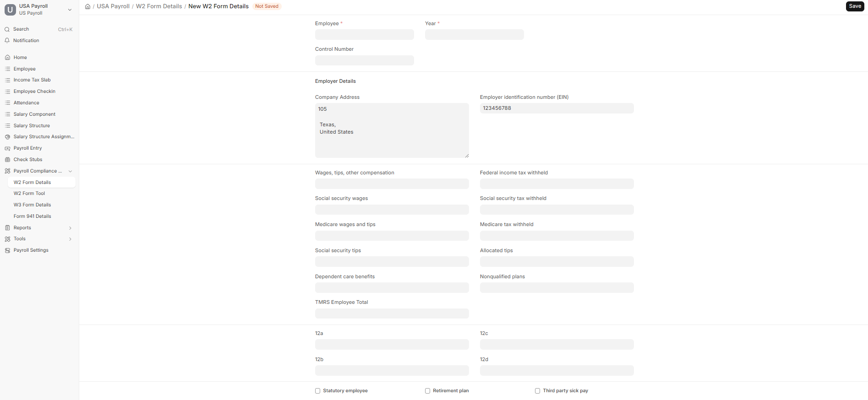
Task: Click the Federal income tax withheld field
Action: click(x=557, y=184)
